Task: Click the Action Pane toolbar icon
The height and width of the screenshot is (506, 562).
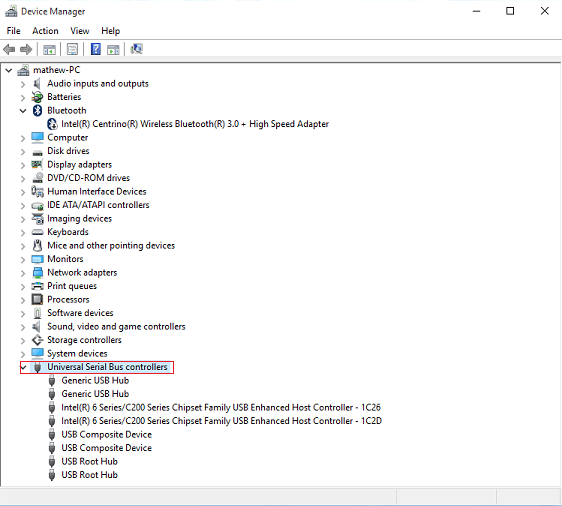Action: (113, 49)
